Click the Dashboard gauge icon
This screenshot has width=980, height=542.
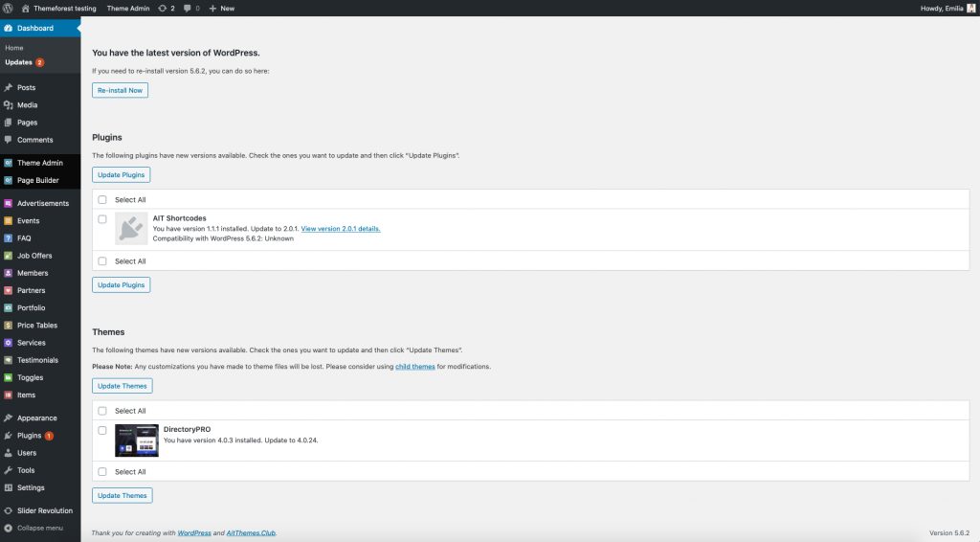click(8, 28)
